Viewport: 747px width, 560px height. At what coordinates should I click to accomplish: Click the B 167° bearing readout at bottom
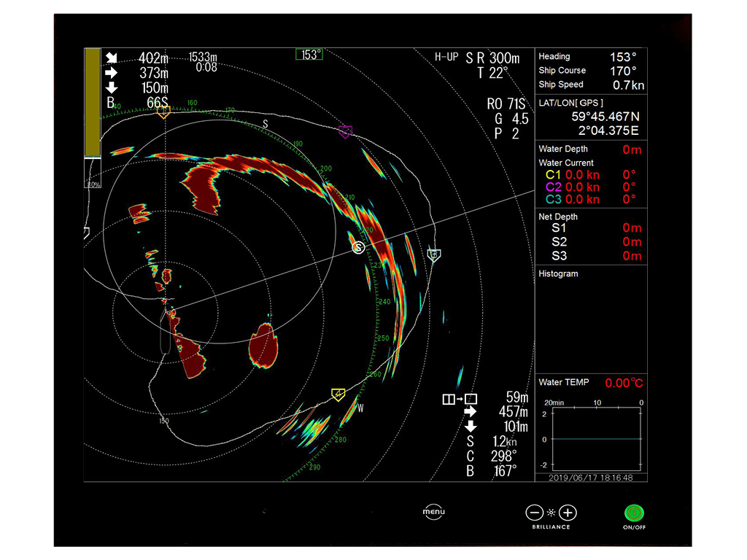click(492, 471)
